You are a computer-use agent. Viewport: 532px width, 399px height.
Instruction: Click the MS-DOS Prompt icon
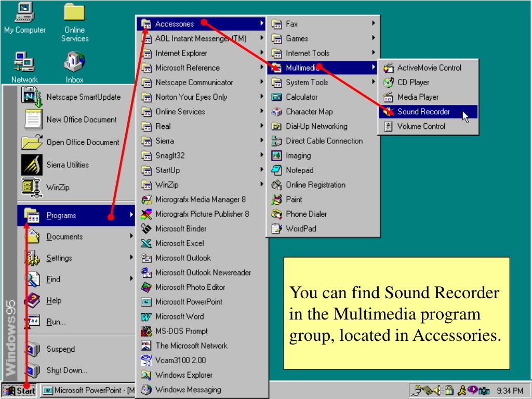[x=146, y=331]
